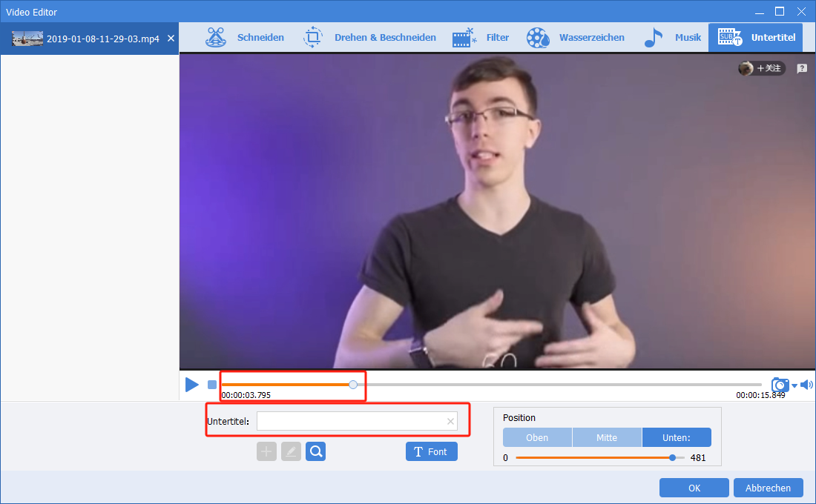Viewport: 816px width, 504px height.
Task: Click the filmstrip Filter icon
Action: coord(464,38)
